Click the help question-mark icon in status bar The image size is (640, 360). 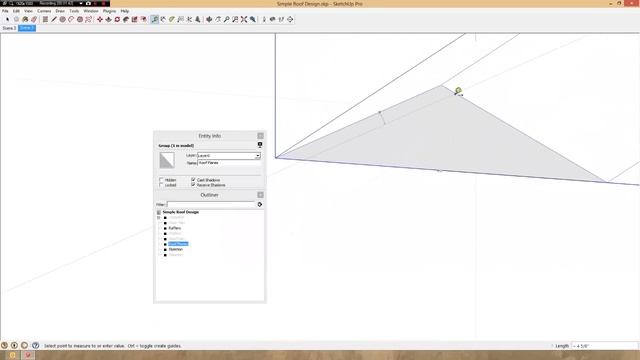[35, 345]
